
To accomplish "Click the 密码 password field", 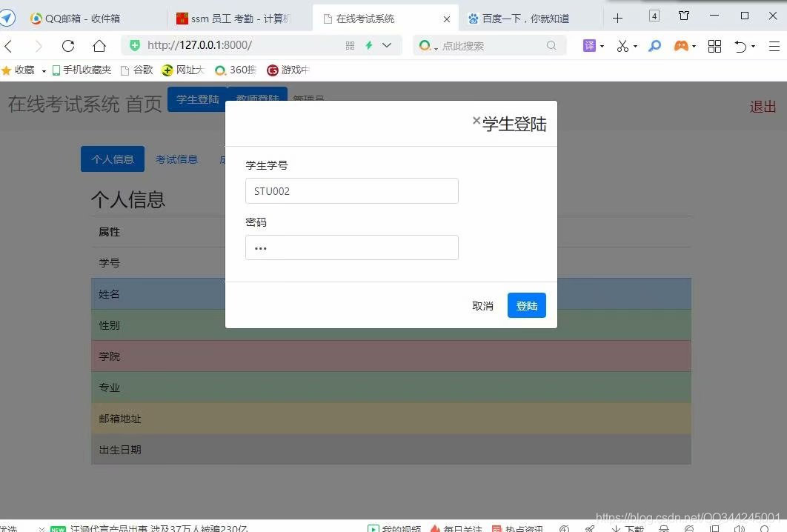I will [x=351, y=247].
